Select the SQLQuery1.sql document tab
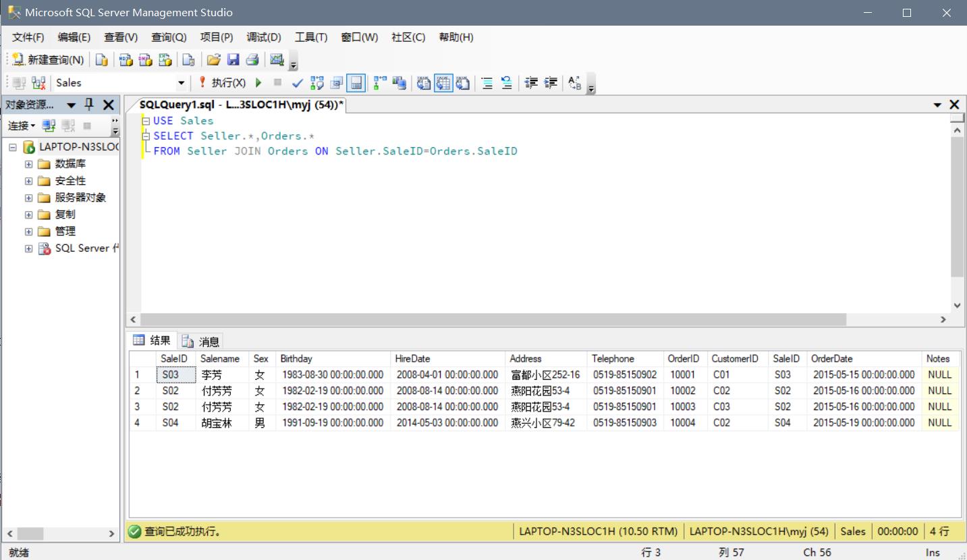Image resolution: width=967 pixels, height=560 pixels. click(241, 105)
